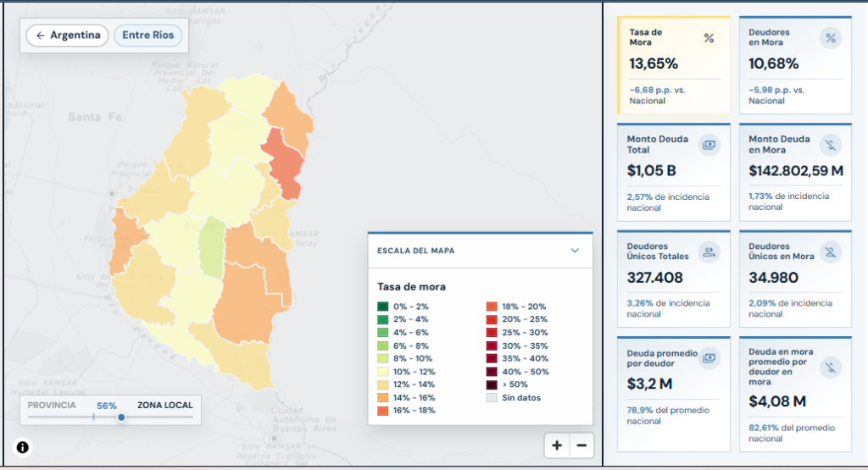Select the 2% - 4% legend swatch
This screenshot has width=868, height=470.
coord(382,319)
